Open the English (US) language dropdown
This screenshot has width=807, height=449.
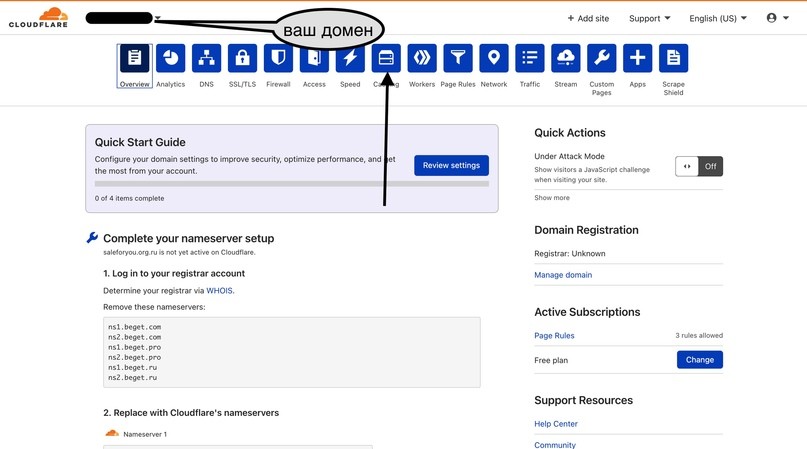click(718, 19)
